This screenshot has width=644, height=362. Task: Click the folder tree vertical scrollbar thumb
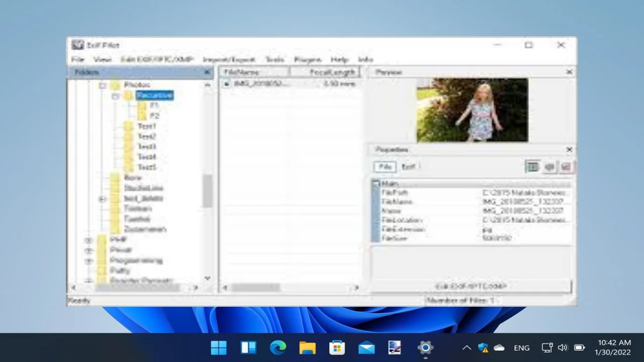click(207, 191)
